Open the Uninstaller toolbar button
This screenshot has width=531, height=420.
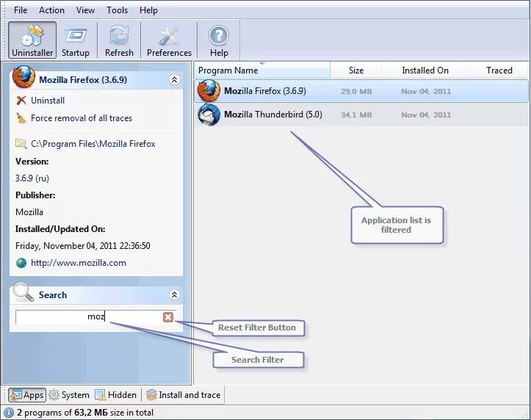tap(32, 40)
